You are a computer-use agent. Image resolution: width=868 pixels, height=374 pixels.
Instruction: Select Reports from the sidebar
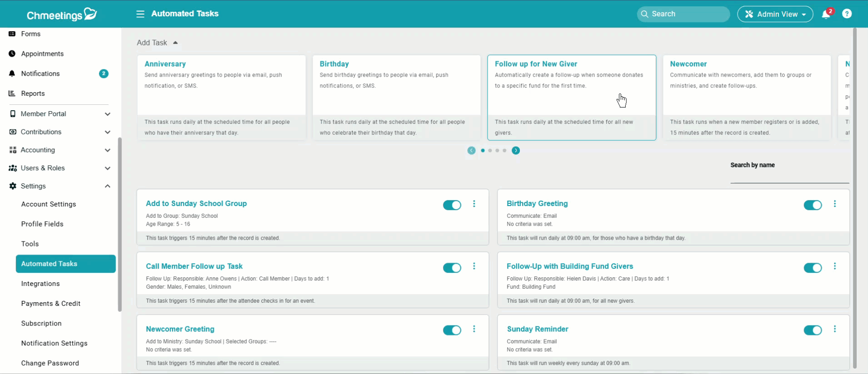pos(33,93)
